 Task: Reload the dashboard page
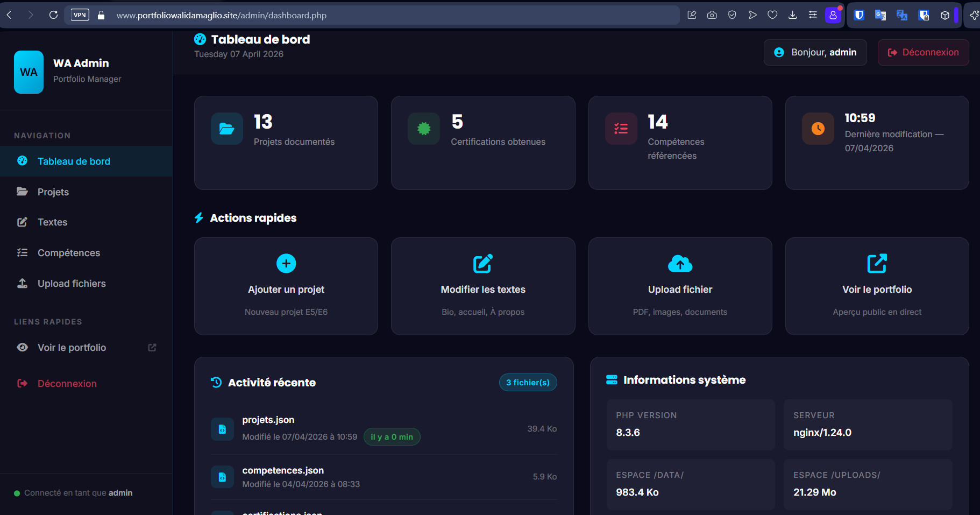53,15
